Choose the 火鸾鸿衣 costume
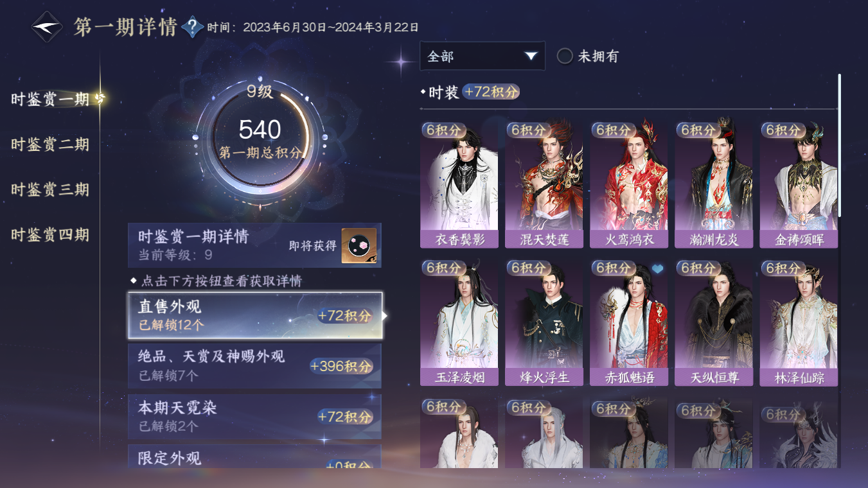The image size is (868, 488). pyautogui.click(x=628, y=185)
